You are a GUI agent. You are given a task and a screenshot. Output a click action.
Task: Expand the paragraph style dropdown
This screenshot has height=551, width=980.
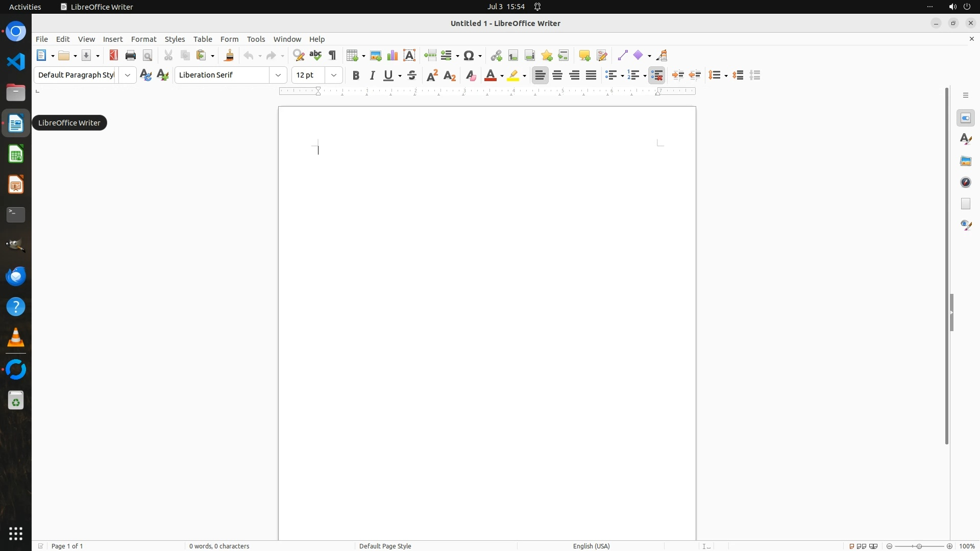128,76
